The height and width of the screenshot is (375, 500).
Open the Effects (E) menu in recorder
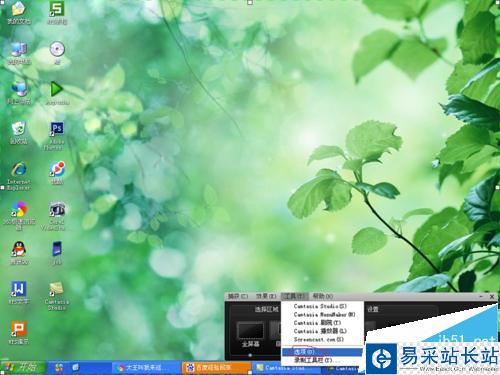[266, 296]
